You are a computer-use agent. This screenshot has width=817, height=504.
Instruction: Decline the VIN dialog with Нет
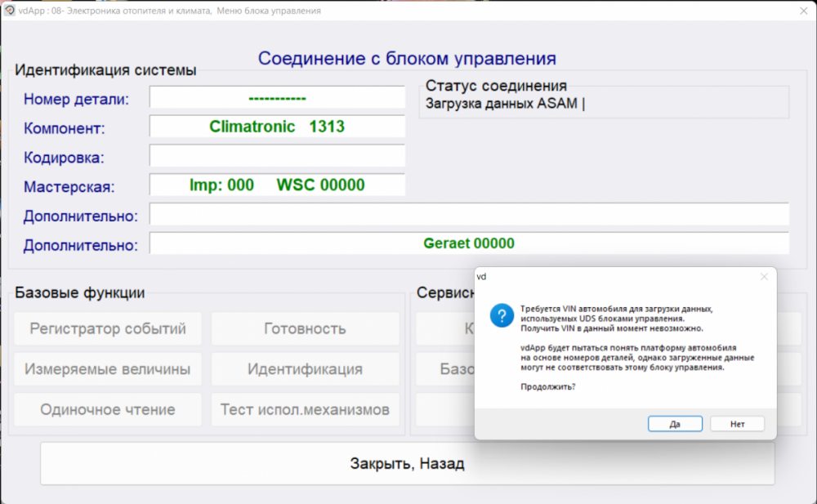point(737,424)
